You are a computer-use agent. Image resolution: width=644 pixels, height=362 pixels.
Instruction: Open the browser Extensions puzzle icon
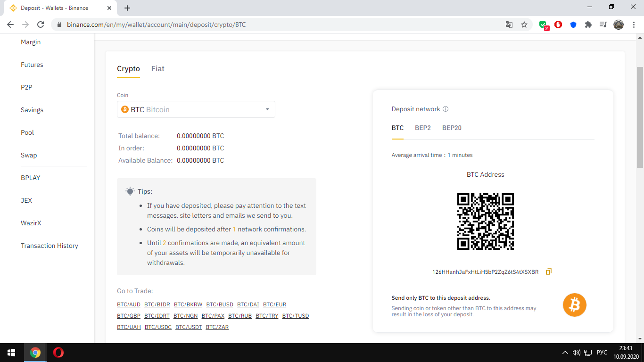[588, 25]
